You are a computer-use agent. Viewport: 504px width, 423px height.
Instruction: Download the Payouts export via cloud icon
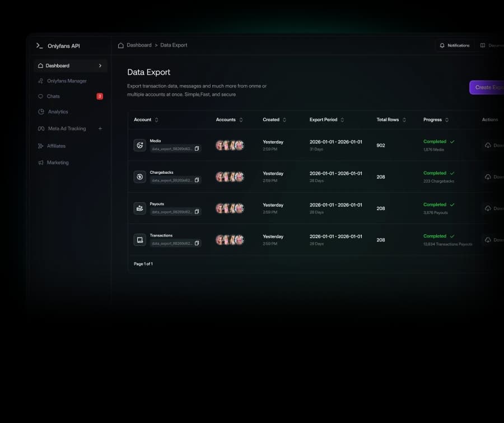click(x=488, y=208)
